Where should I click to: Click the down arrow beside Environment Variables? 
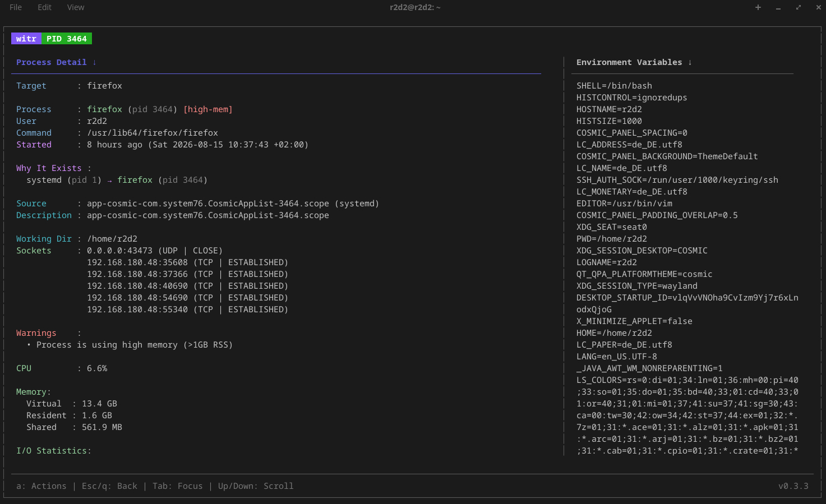point(690,62)
